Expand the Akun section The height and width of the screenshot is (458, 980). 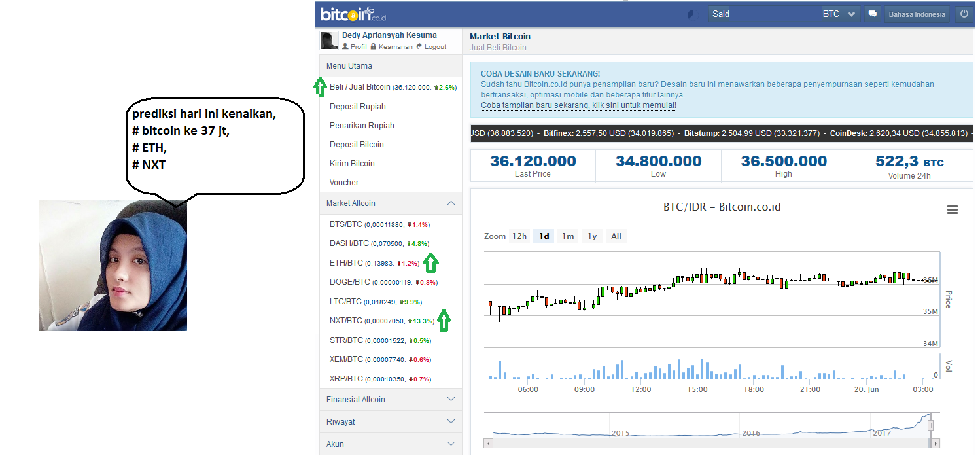[391, 444]
